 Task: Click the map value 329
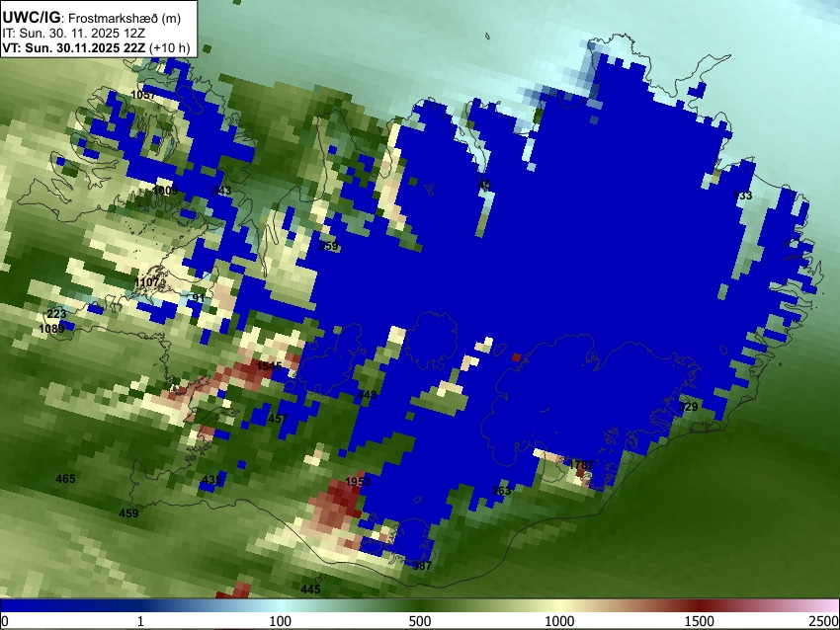point(689,407)
